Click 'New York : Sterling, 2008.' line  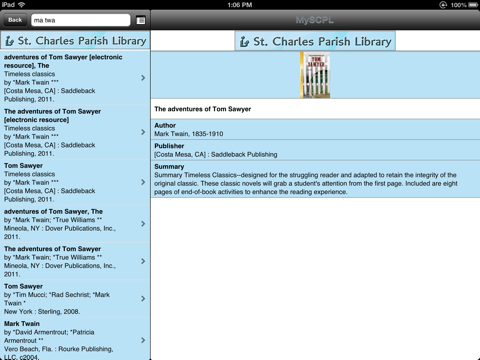pos(42,311)
